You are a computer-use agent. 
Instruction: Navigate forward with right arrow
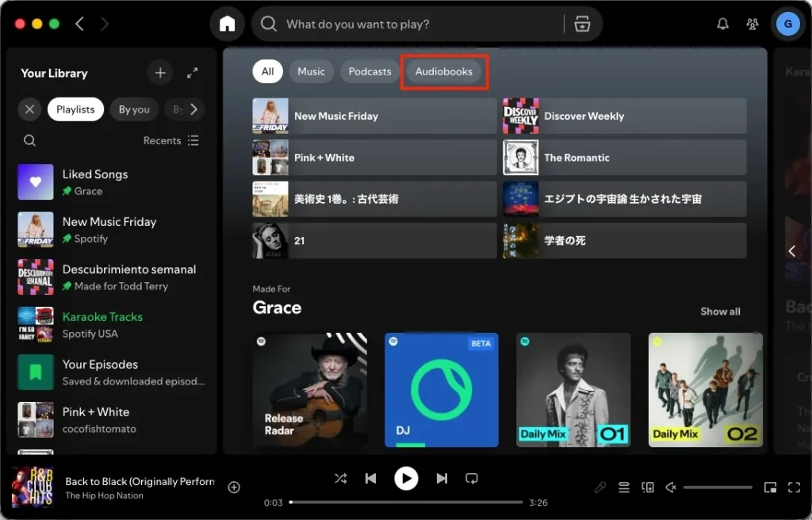[x=104, y=24]
